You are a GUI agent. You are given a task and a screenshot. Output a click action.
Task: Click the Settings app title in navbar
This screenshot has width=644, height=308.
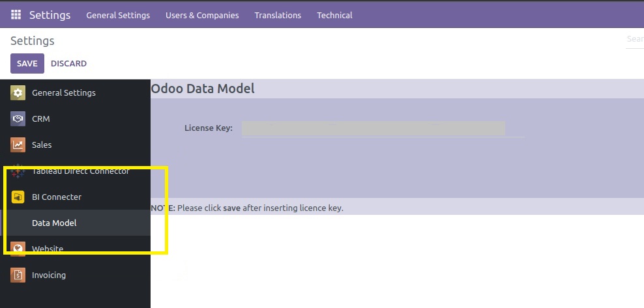[x=50, y=15]
